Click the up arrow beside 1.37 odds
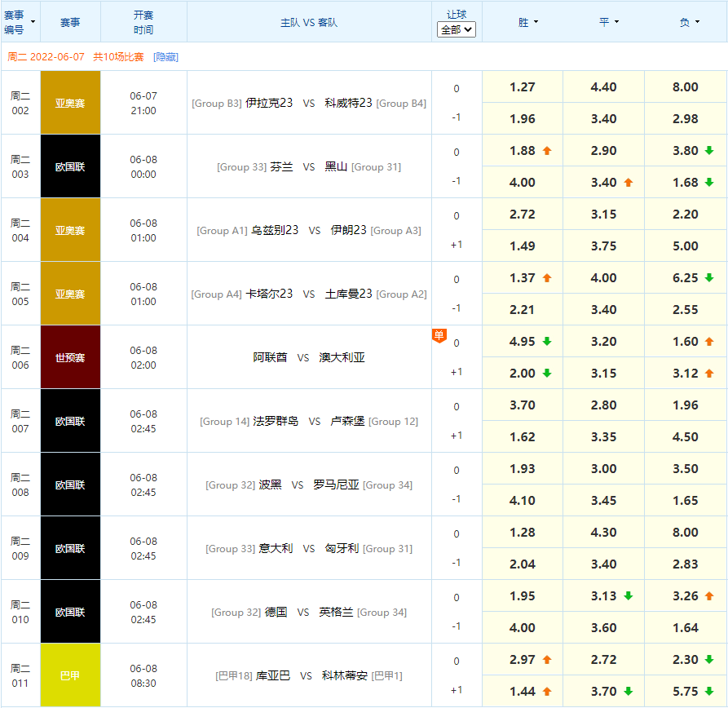Image resolution: width=728 pixels, height=708 pixels. pos(547,278)
